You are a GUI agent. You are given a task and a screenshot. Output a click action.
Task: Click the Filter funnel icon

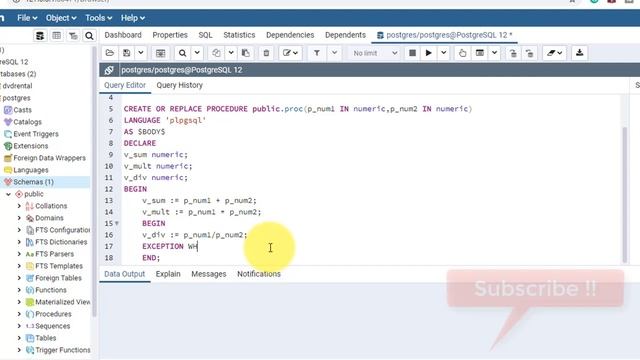[317, 53]
